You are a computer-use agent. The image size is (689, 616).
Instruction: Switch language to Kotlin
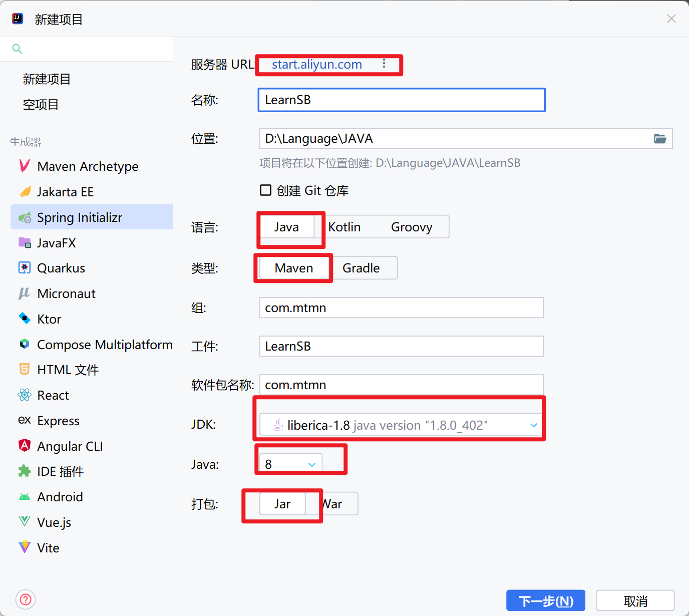coord(344,227)
